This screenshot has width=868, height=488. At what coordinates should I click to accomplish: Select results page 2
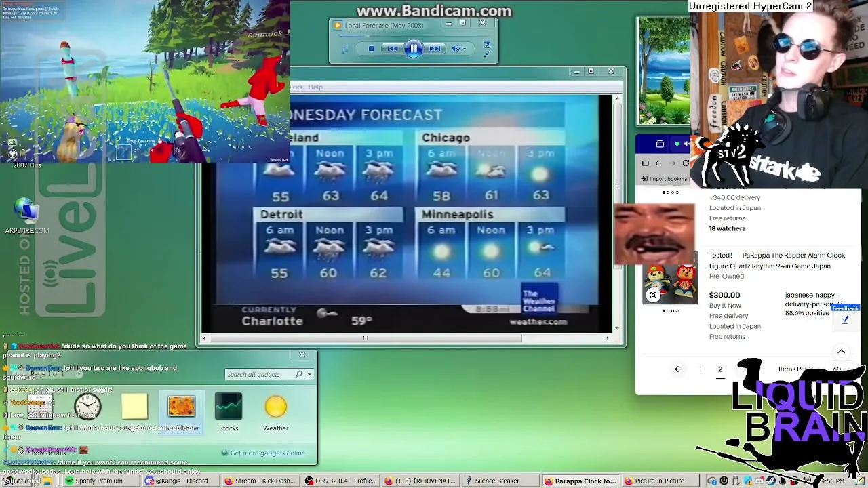tap(720, 369)
